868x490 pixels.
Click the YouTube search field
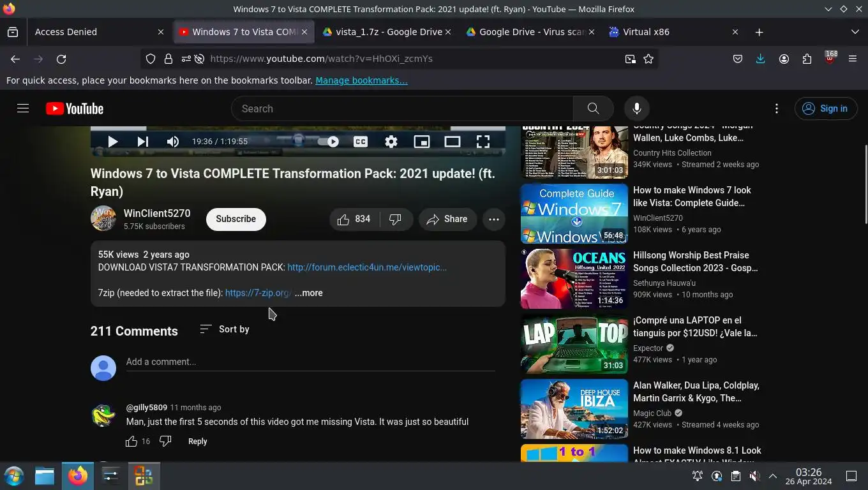pyautogui.click(x=402, y=108)
